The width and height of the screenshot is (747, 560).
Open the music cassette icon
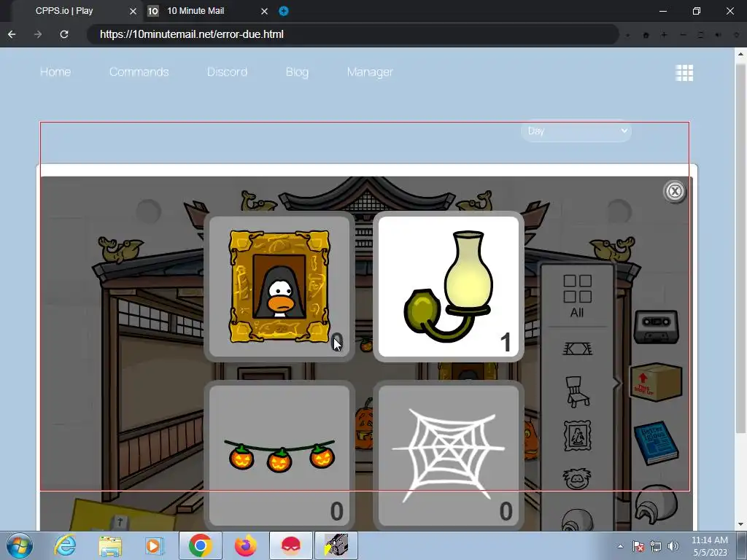[x=656, y=326]
